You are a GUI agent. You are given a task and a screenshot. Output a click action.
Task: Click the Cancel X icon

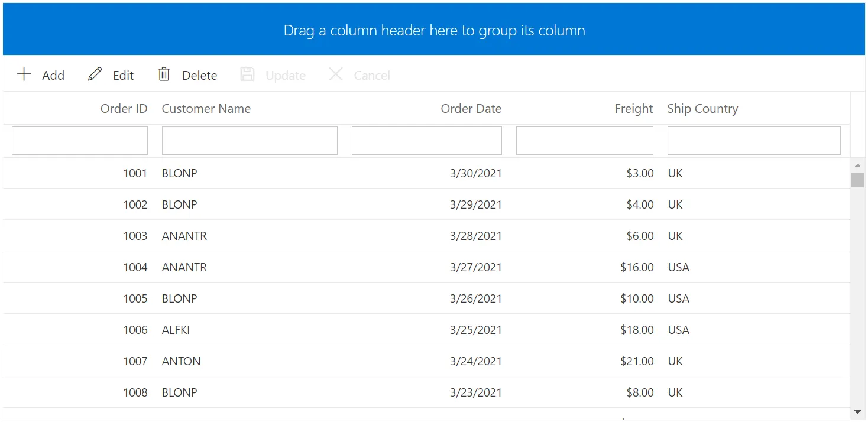pyautogui.click(x=335, y=74)
